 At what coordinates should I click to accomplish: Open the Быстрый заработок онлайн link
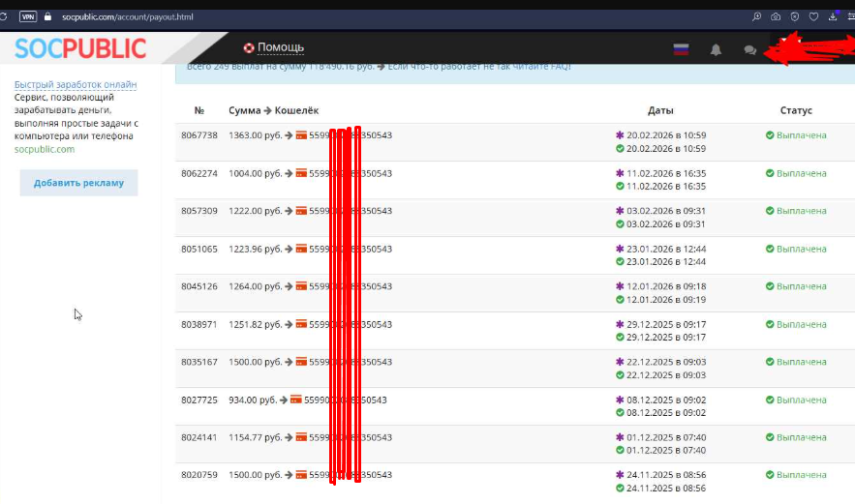tap(76, 85)
